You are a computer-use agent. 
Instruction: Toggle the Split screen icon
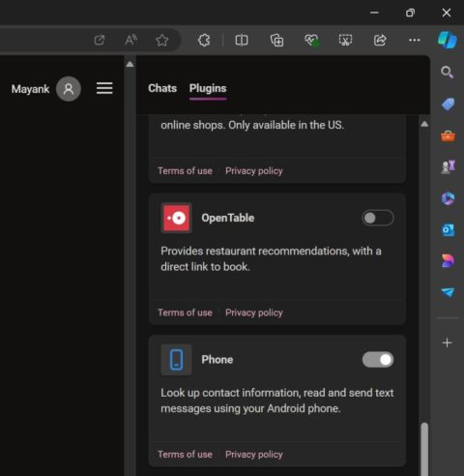pos(242,40)
